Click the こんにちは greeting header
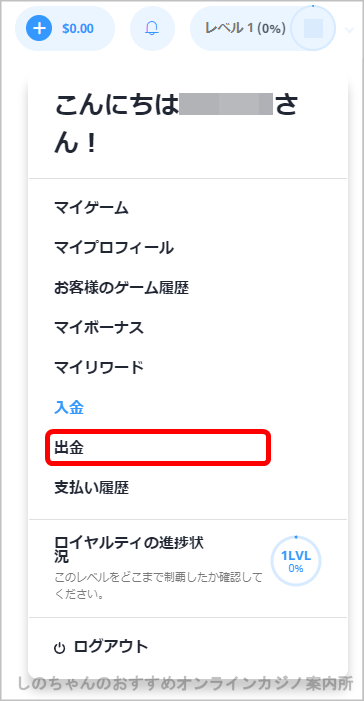Viewport: 364px width, 701px height. pos(176,124)
